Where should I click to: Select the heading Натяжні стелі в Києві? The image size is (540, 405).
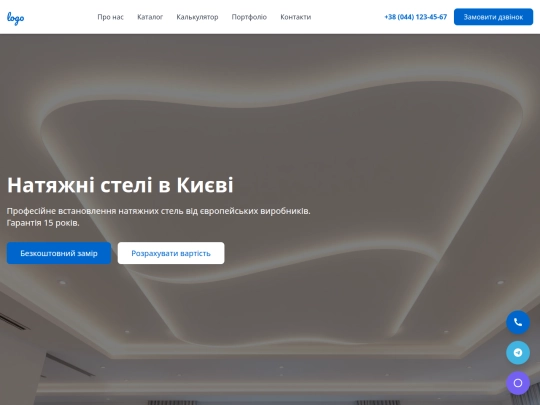click(120, 185)
